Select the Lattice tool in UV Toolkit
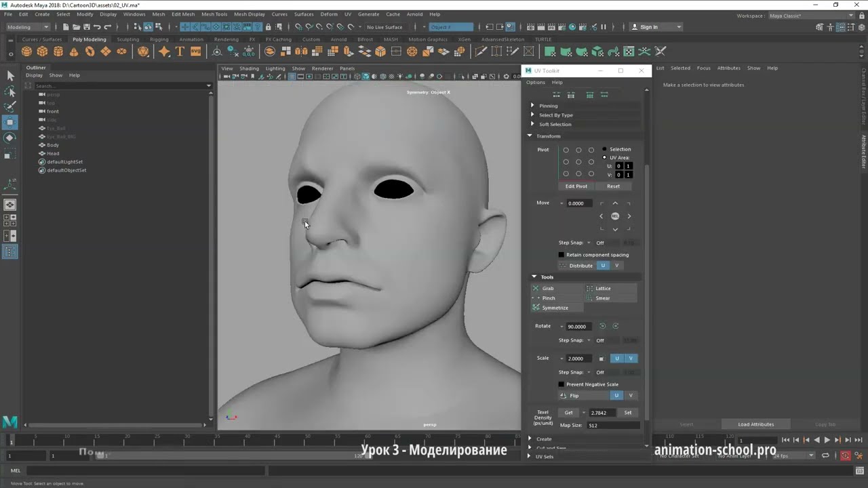The image size is (868, 488). click(x=603, y=288)
